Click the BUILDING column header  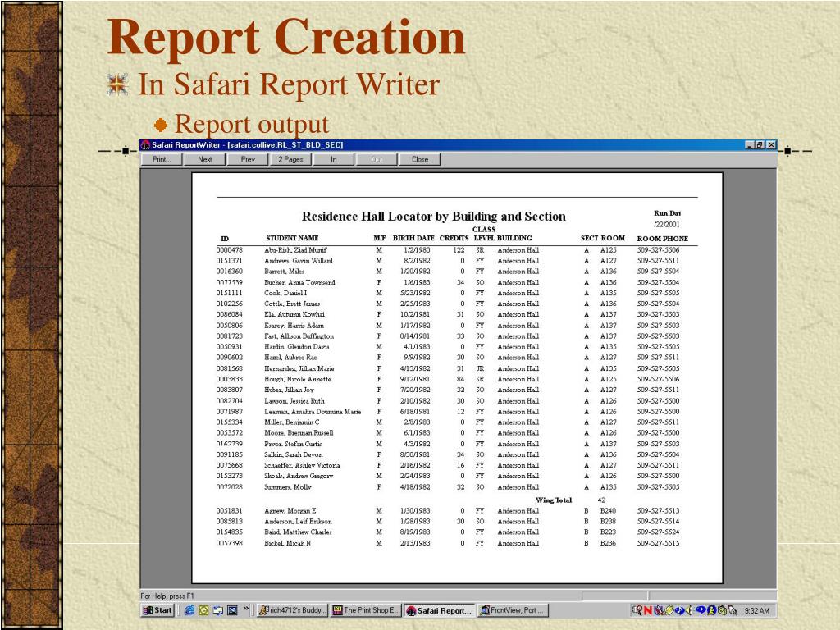tap(514, 238)
